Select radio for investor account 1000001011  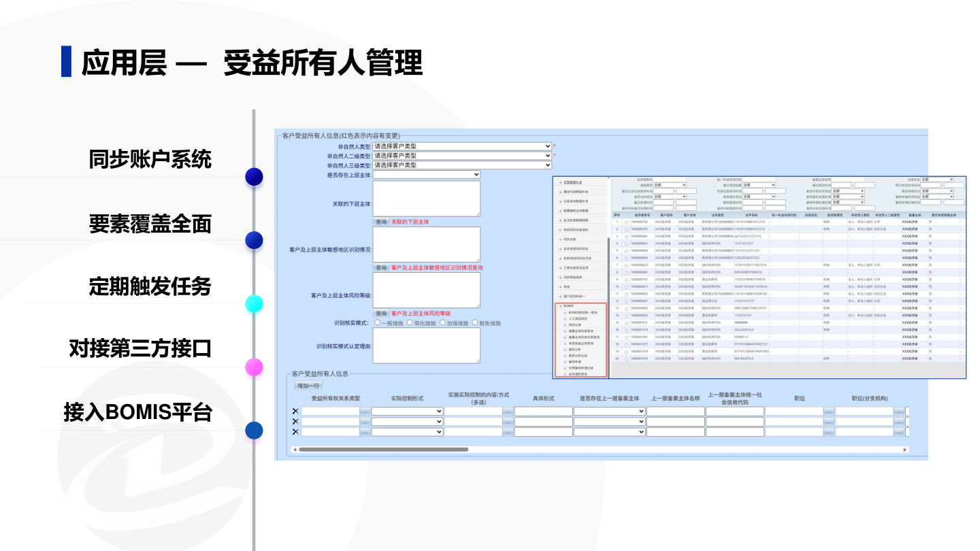(626, 322)
